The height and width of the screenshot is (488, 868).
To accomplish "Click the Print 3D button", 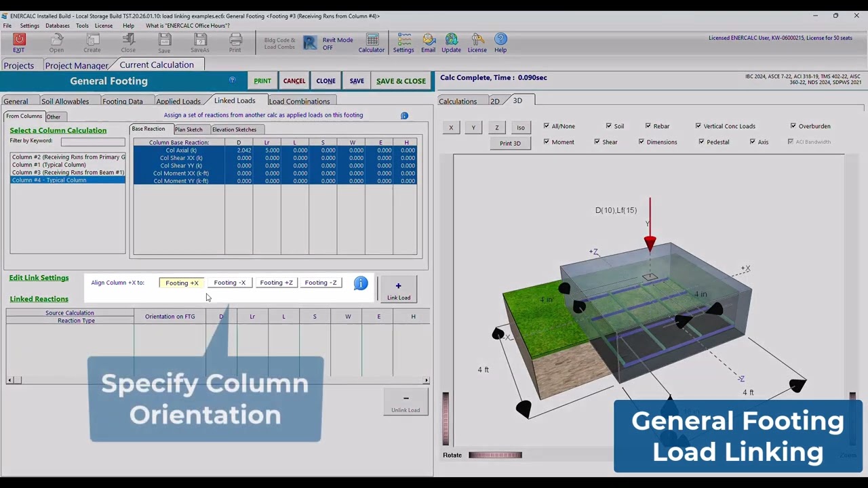I will (x=511, y=143).
